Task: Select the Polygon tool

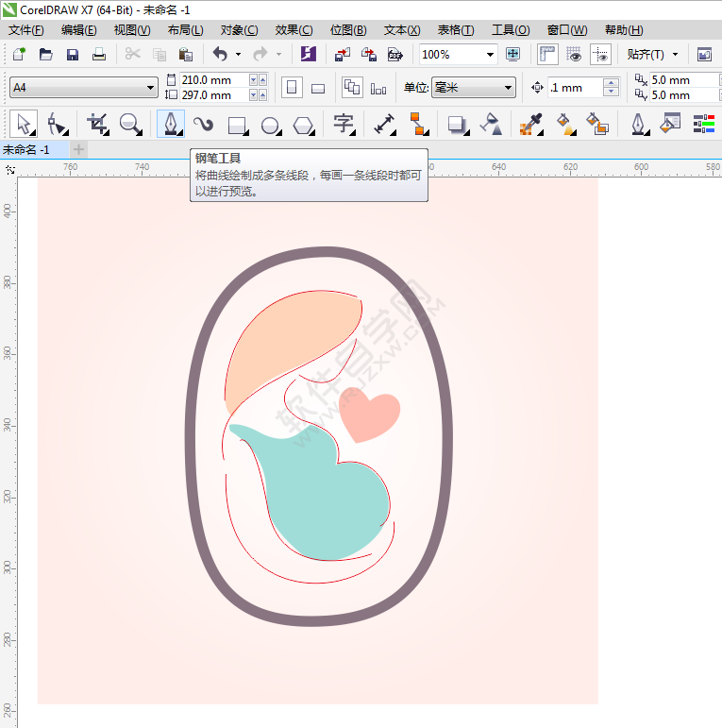Action: coord(302,124)
